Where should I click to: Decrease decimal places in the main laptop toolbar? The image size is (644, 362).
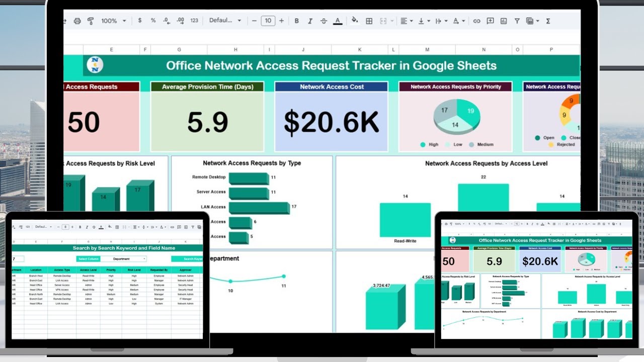pos(167,21)
